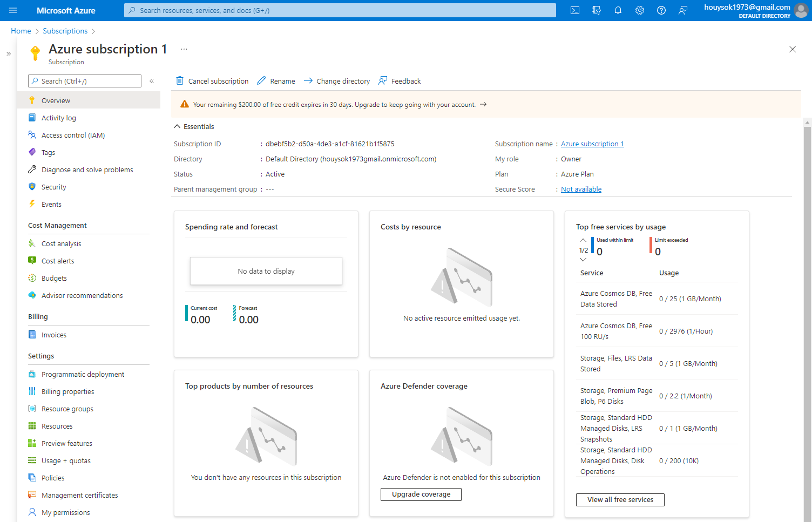Select the Rename pencil tool
The width and height of the screenshot is (812, 522).
(276, 80)
